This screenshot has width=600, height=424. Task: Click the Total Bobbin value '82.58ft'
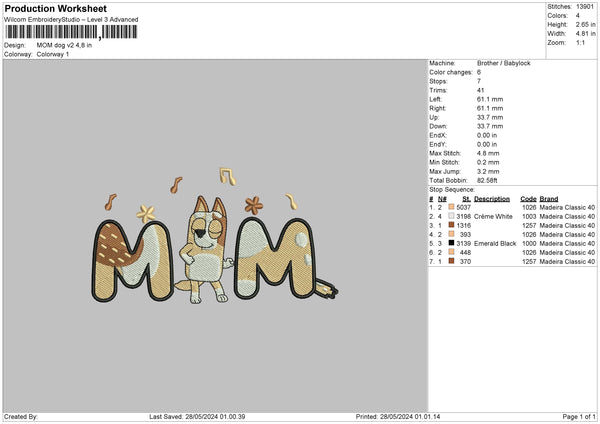(487, 180)
